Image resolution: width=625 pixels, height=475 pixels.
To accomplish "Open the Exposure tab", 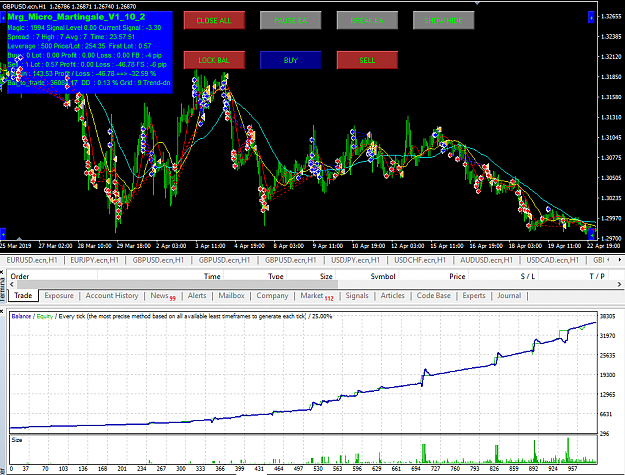I will (x=59, y=296).
